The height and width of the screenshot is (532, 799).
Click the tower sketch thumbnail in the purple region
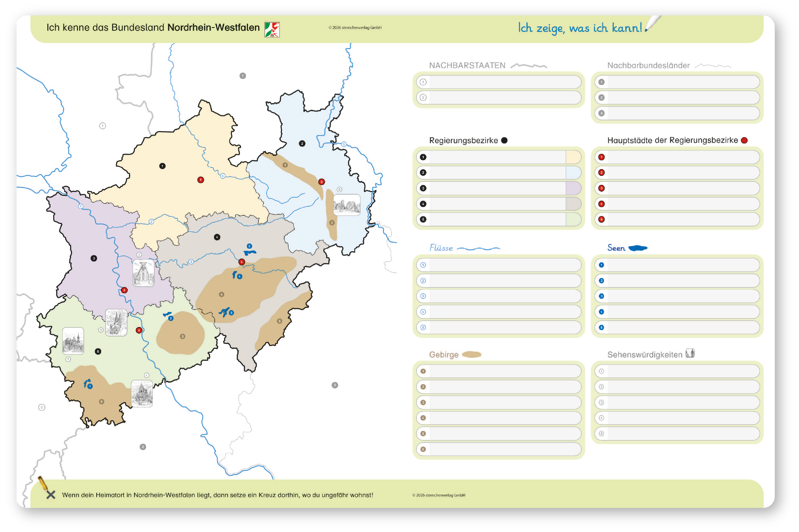click(143, 273)
